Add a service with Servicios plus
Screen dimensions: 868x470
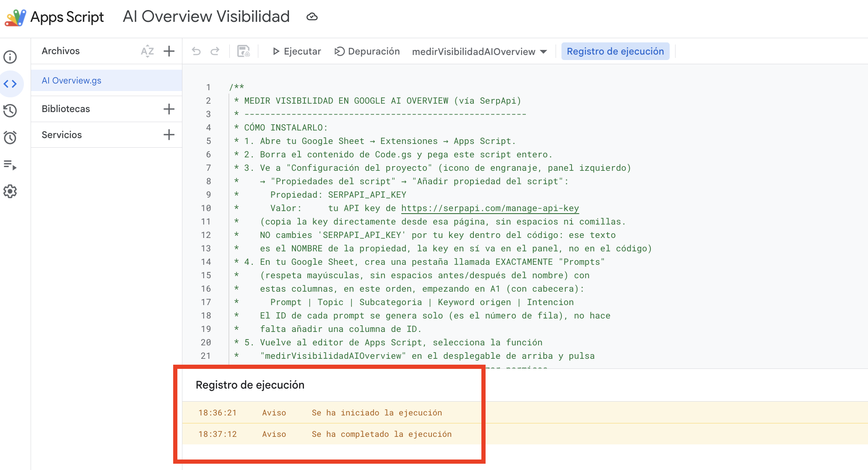click(169, 135)
